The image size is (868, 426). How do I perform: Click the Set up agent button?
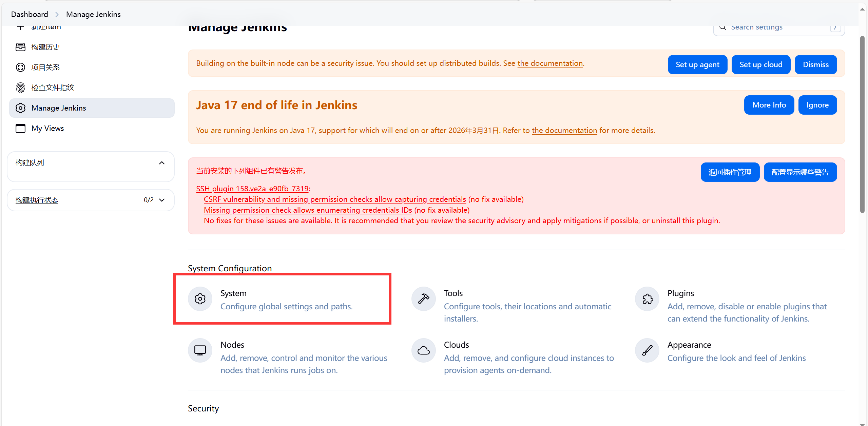coord(697,64)
